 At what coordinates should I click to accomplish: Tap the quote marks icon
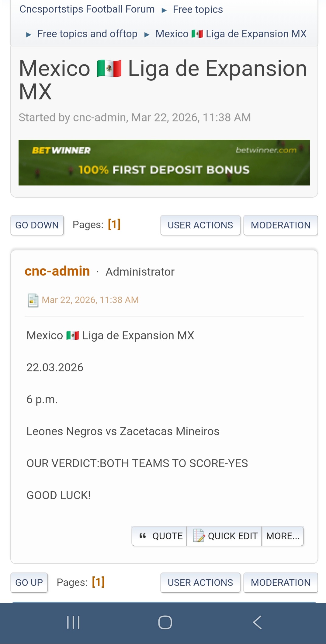pyautogui.click(x=143, y=536)
